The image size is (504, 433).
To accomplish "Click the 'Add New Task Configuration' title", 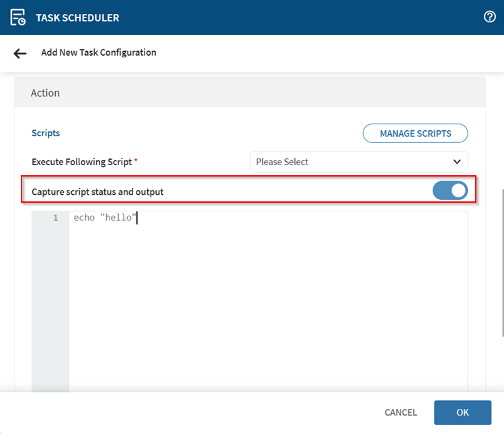I will [99, 52].
